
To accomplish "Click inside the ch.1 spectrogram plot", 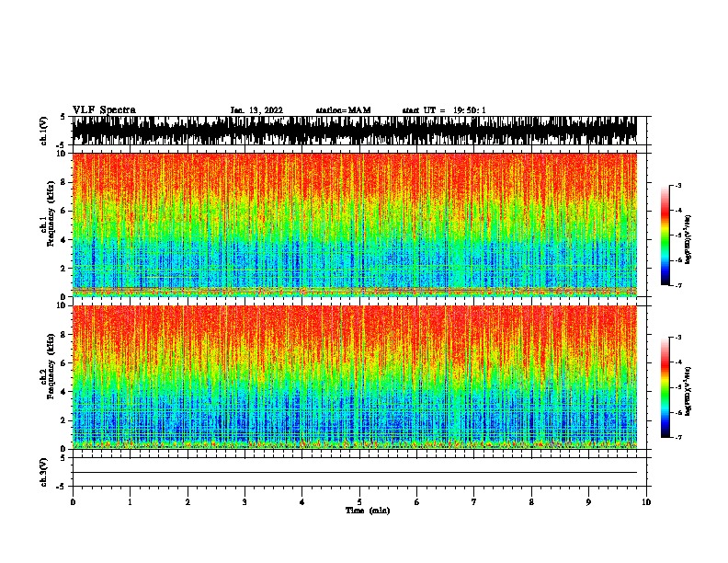I will click(x=355, y=224).
